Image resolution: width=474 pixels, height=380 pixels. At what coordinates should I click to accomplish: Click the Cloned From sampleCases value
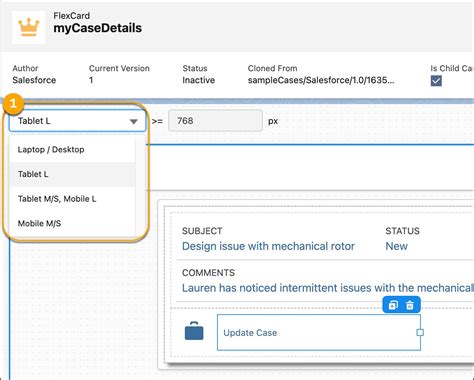pyautogui.click(x=321, y=80)
